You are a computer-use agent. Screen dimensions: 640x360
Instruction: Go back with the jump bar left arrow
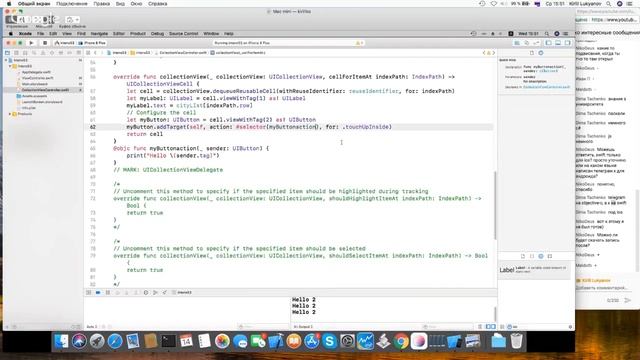point(96,53)
